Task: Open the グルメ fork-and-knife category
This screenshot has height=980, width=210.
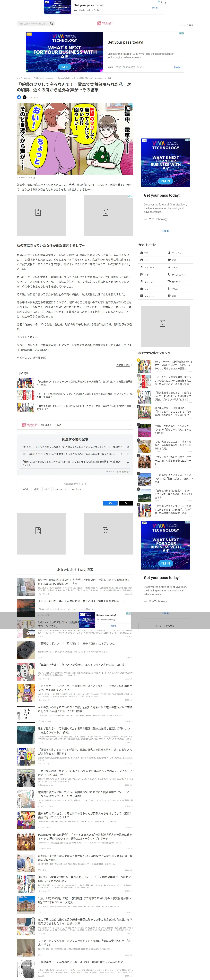Action: point(180,289)
